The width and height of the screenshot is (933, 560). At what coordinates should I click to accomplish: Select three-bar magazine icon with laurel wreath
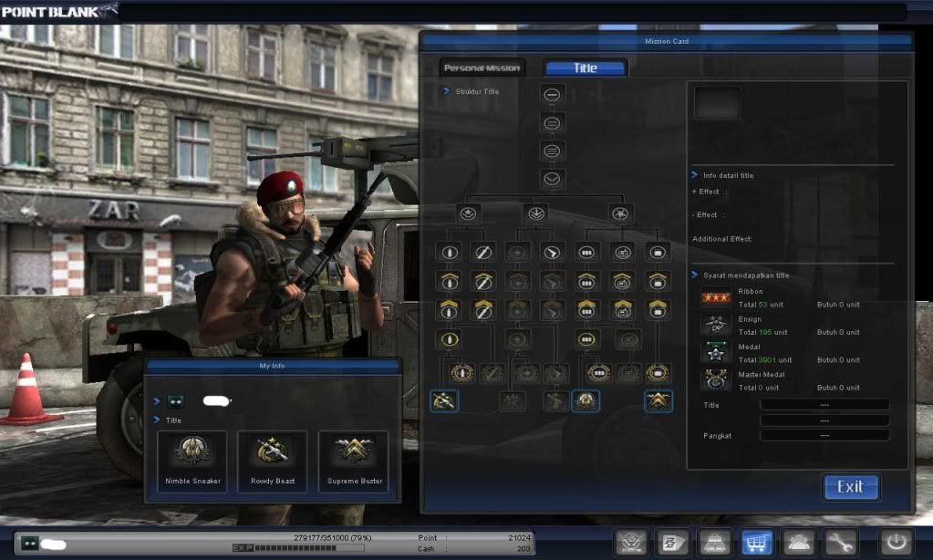pos(598,372)
